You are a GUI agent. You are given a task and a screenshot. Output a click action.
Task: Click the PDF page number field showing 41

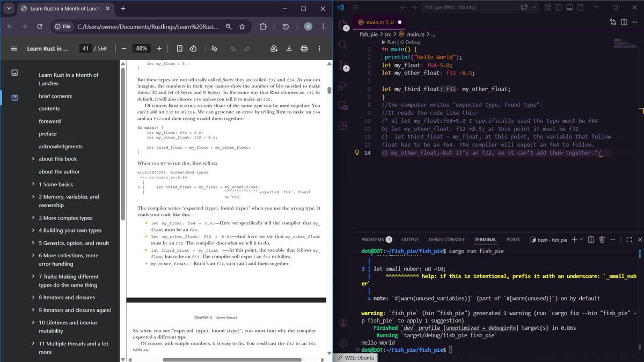point(85,48)
